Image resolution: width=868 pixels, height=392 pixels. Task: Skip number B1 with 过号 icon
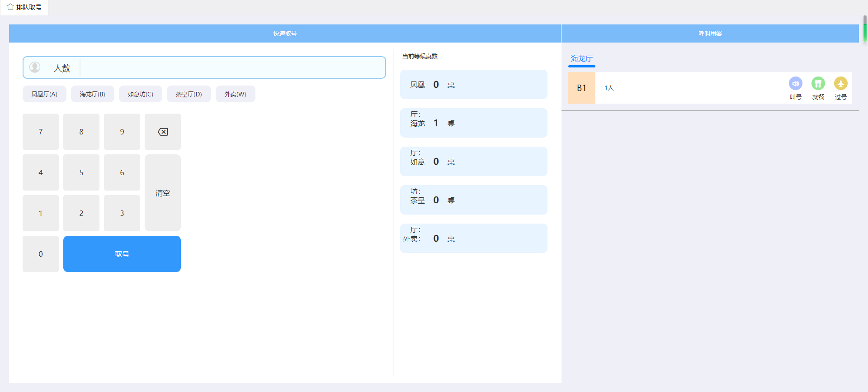(840, 83)
